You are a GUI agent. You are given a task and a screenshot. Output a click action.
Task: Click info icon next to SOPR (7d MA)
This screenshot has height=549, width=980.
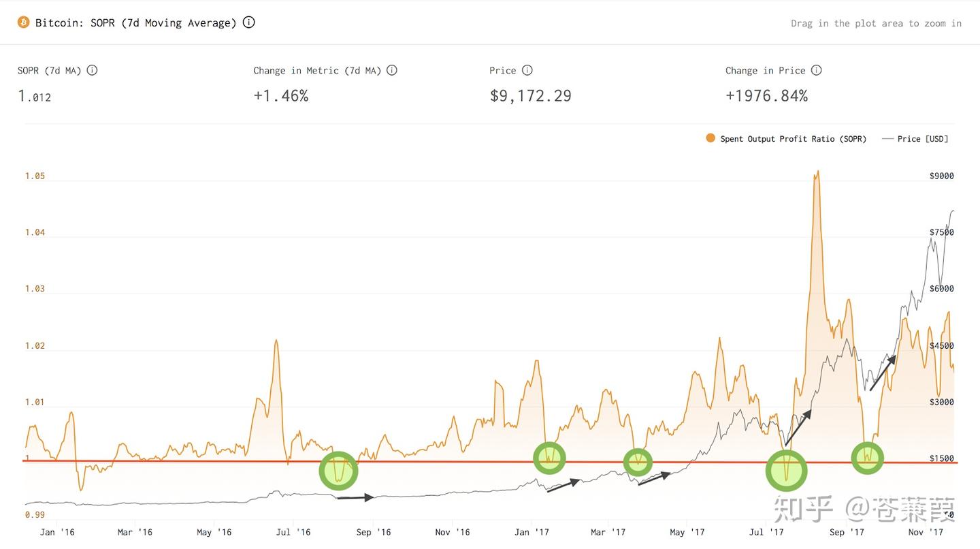[x=92, y=70]
